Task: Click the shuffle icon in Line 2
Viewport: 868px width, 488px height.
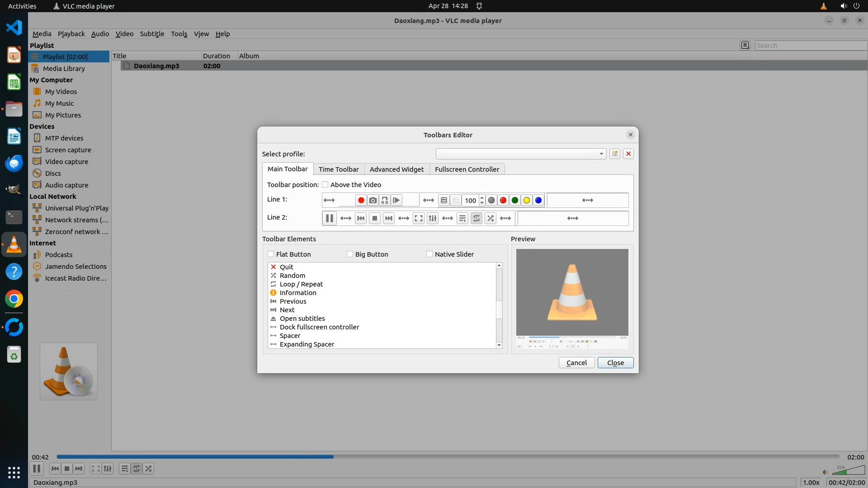Action: click(491, 218)
